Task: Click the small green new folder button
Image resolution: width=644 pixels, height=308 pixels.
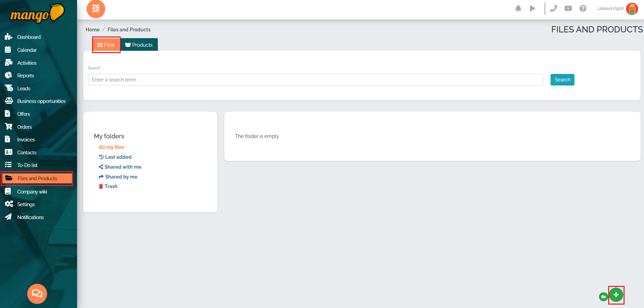Action: coord(603,297)
